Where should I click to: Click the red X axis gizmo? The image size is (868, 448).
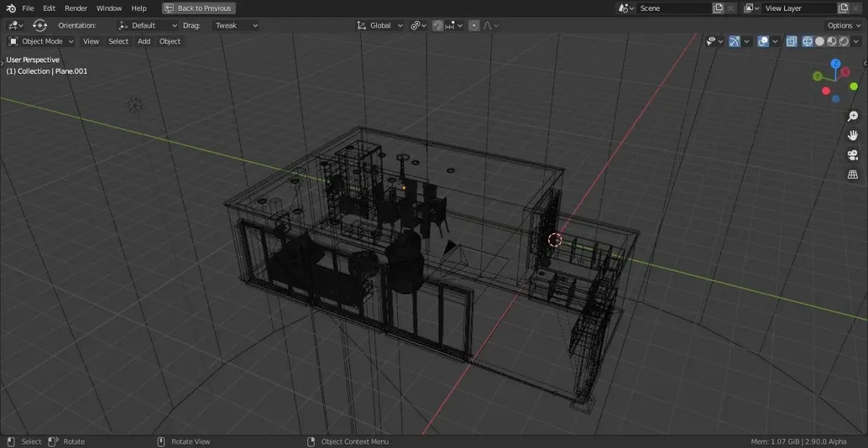[844, 72]
